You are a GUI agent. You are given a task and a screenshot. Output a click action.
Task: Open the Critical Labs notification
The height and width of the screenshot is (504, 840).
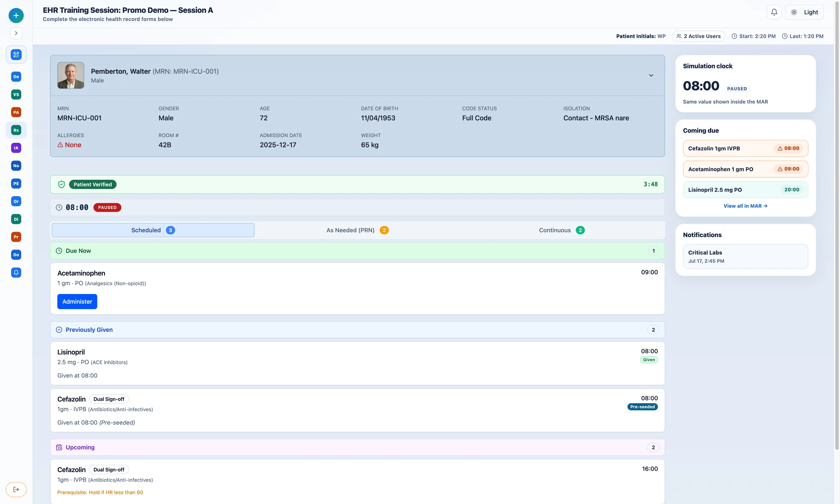pos(745,256)
